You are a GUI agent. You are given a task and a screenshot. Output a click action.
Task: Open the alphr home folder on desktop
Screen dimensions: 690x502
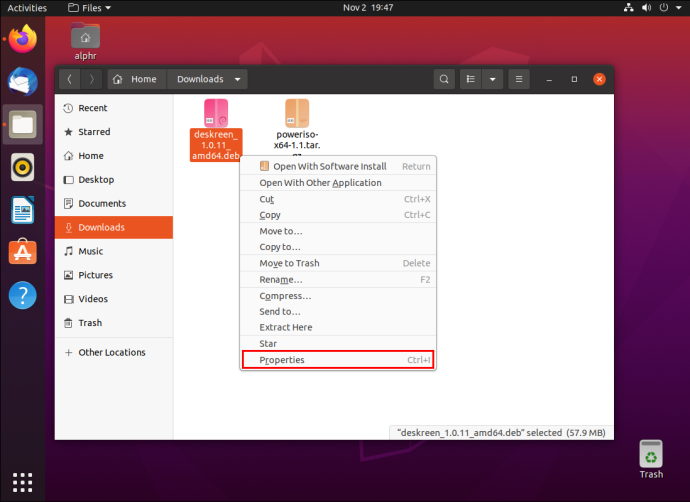pyautogui.click(x=85, y=42)
